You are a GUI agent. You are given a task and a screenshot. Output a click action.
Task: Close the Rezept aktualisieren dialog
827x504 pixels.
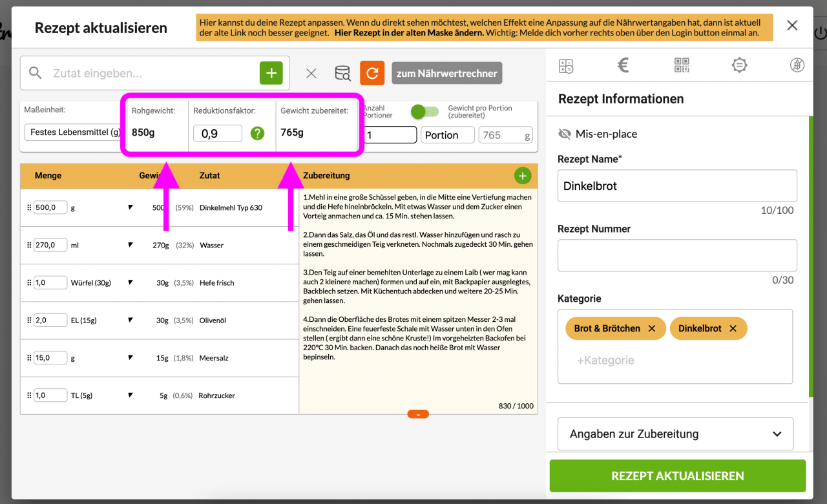(792, 25)
